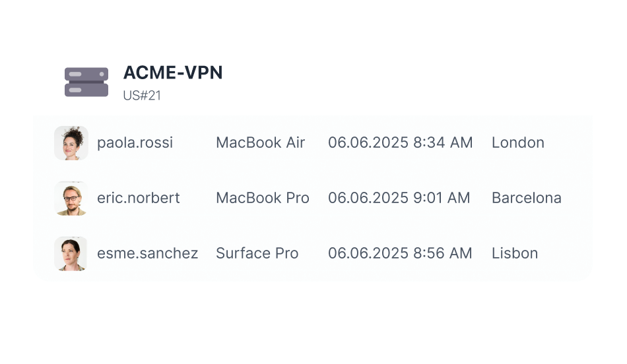Click the Lisbon location
This screenshot has width=627, height=364.
514,254
